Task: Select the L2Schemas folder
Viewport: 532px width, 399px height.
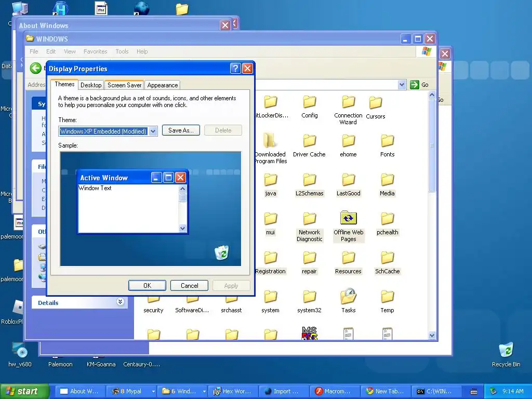Action: (309, 185)
